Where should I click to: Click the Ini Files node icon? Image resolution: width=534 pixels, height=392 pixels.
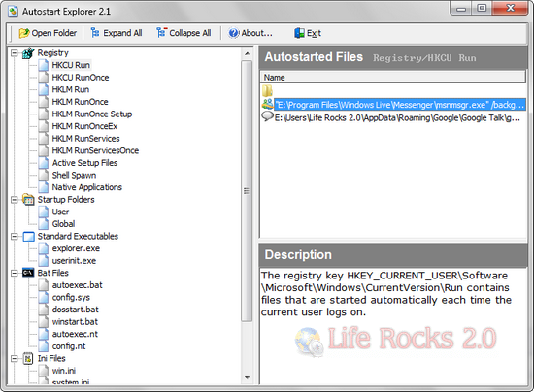coord(28,358)
